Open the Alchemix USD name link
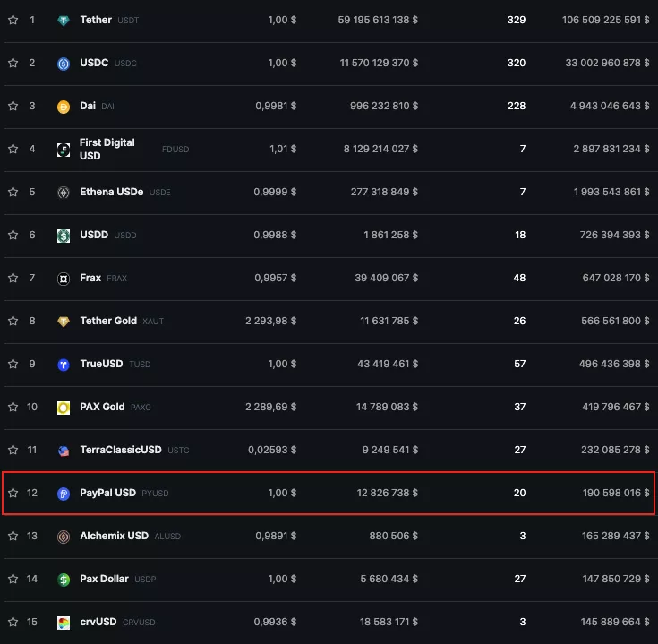 point(114,536)
